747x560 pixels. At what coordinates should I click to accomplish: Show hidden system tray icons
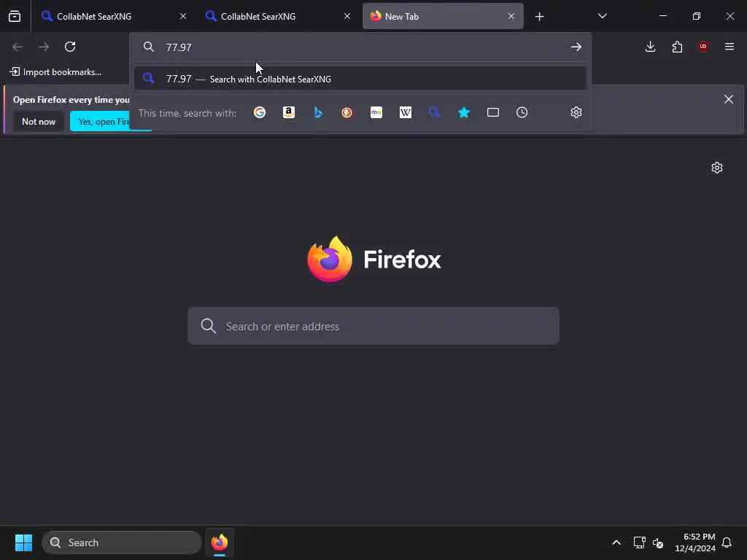point(616,542)
